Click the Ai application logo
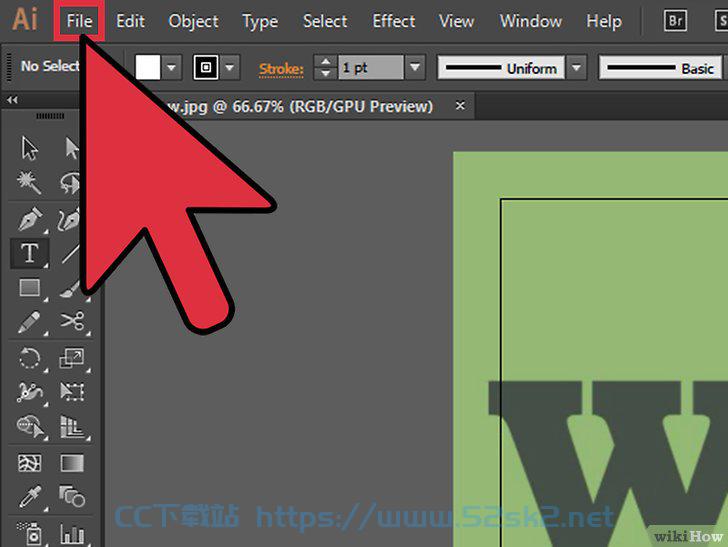Image resolution: width=728 pixels, height=547 pixels. point(25,20)
